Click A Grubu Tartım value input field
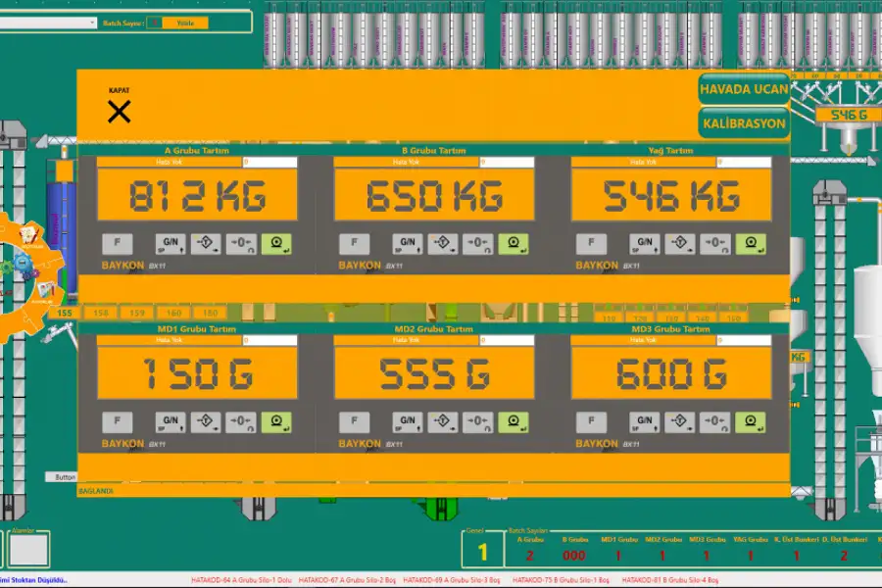This screenshot has width=882, height=588. (x=269, y=163)
